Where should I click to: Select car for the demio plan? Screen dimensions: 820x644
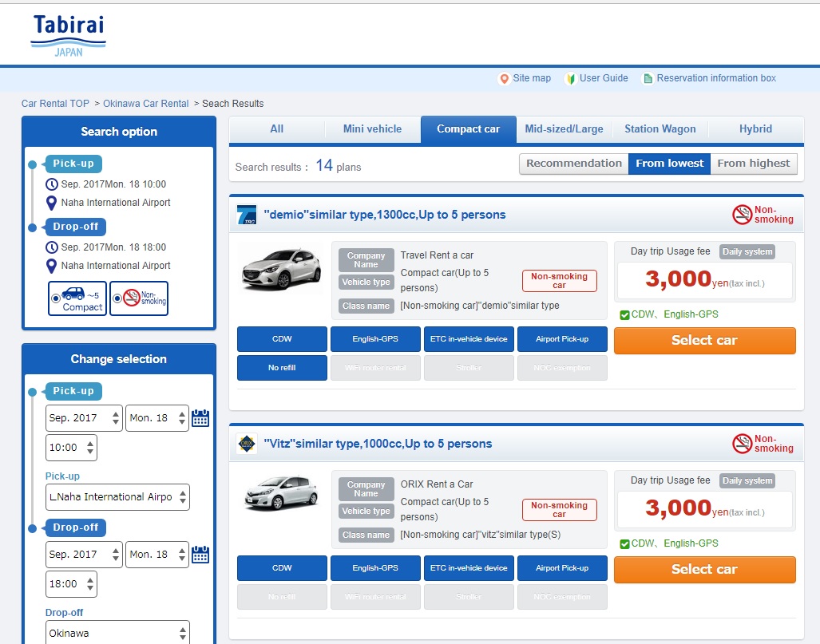(x=705, y=341)
